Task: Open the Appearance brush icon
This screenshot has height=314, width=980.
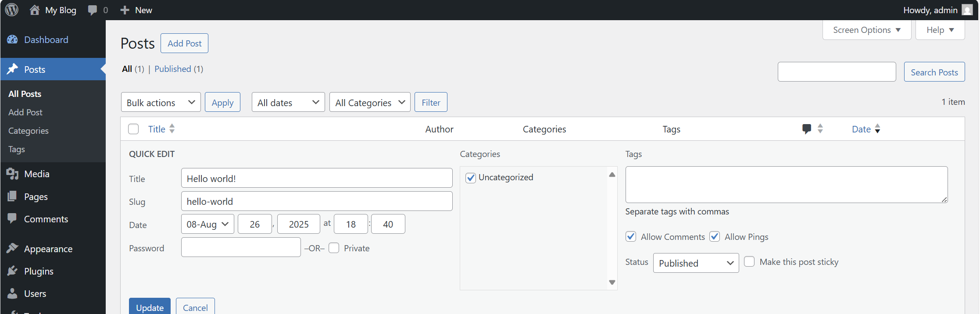Action: (x=12, y=249)
